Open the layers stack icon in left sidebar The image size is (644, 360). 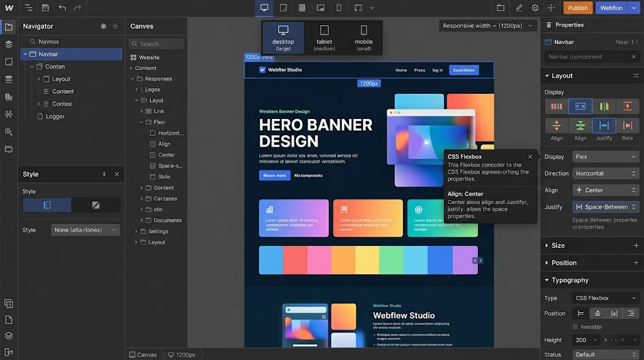pos(9,44)
